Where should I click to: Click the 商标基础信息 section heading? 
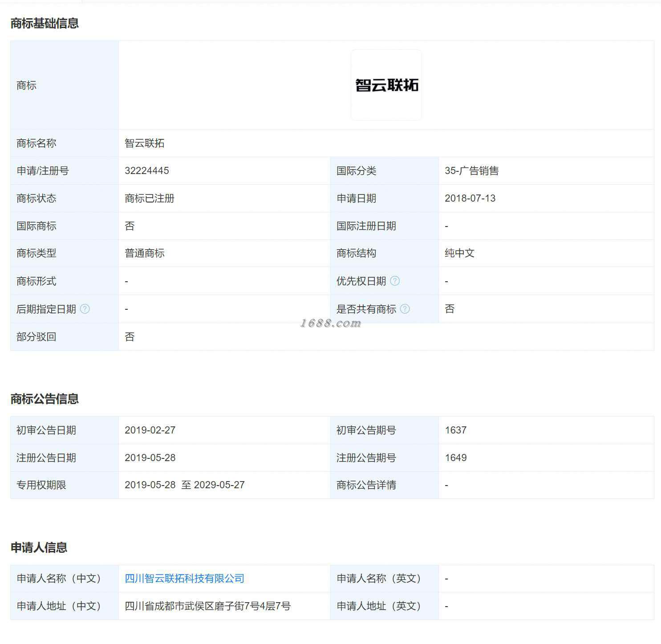point(45,23)
